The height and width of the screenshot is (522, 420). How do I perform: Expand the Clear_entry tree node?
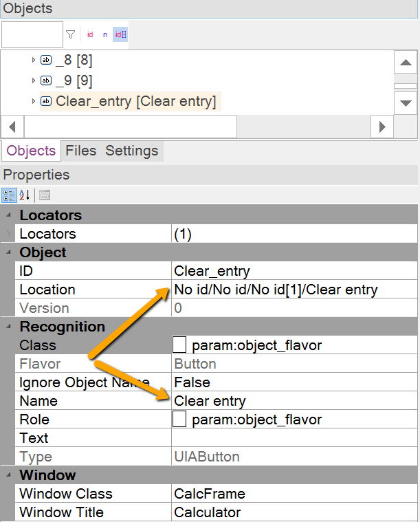coord(33,102)
